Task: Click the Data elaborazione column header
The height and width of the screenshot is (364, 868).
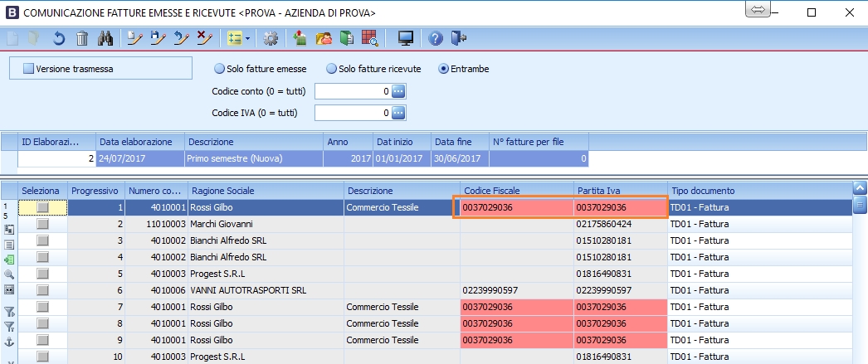Action: tap(140, 142)
